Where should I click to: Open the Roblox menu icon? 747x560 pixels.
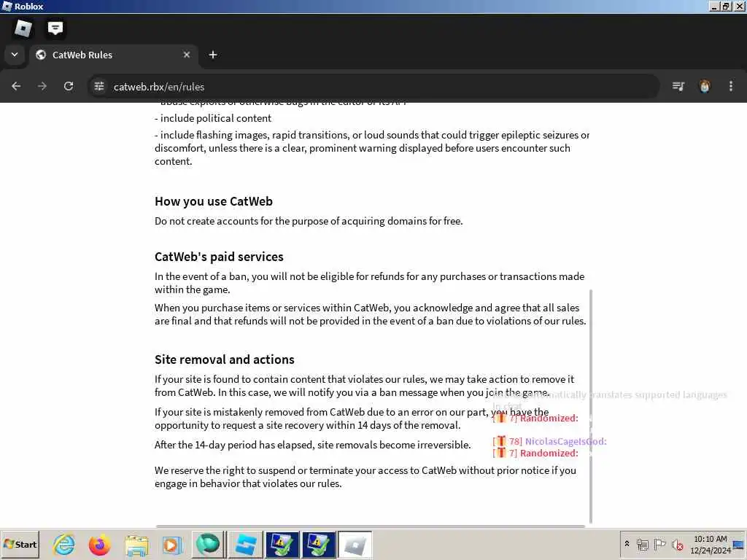[x=23, y=28]
